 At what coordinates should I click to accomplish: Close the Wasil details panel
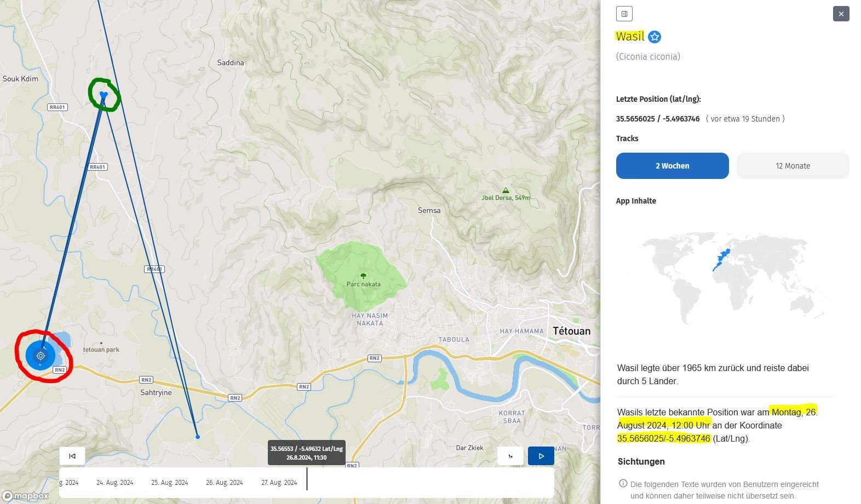click(841, 14)
